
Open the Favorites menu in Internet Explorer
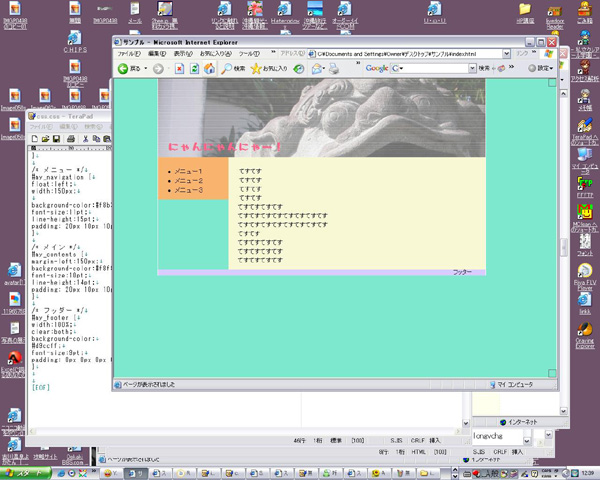pyautogui.click(x=215, y=54)
